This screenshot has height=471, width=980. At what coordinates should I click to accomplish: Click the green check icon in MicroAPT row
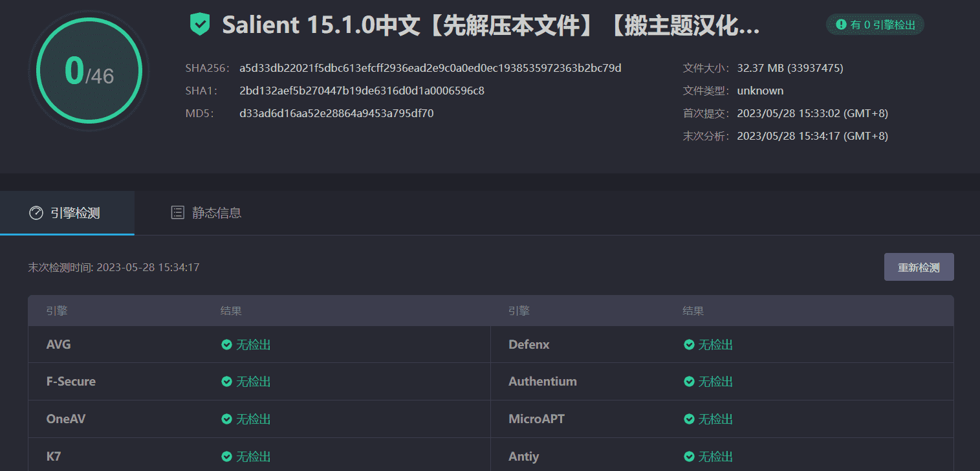pyautogui.click(x=689, y=419)
